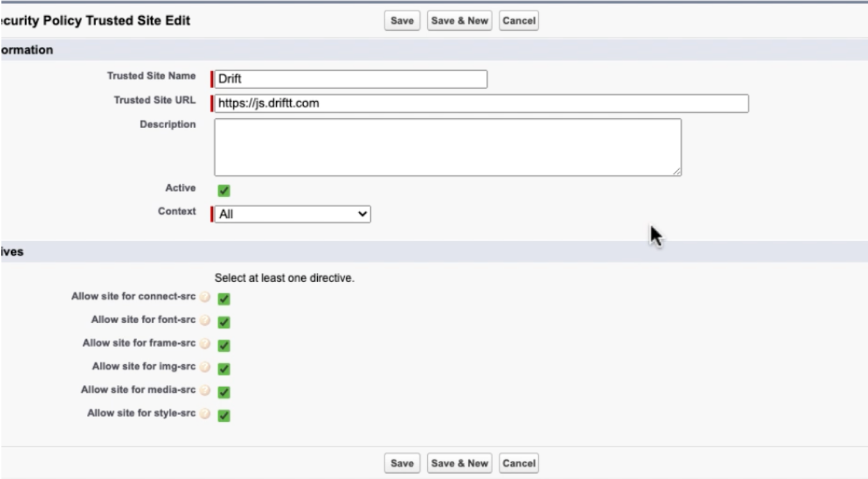
Task: Click the Description box resize handle
Action: tap(677, 171)
